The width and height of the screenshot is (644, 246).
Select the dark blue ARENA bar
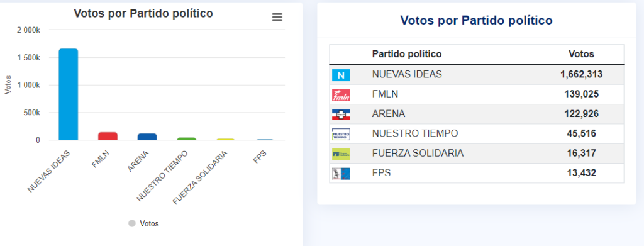[x=147, y=137]
